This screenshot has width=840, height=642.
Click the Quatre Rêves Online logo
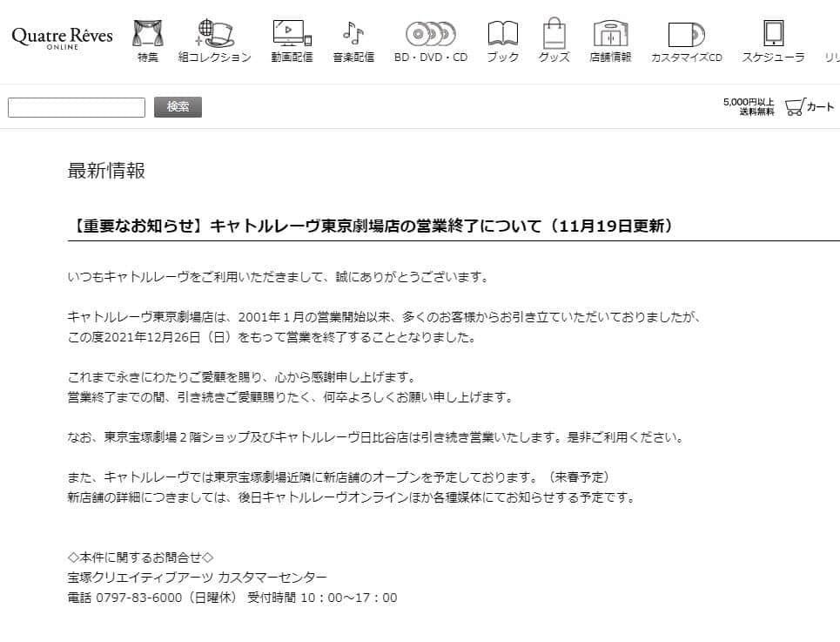[x=61, y=37]
